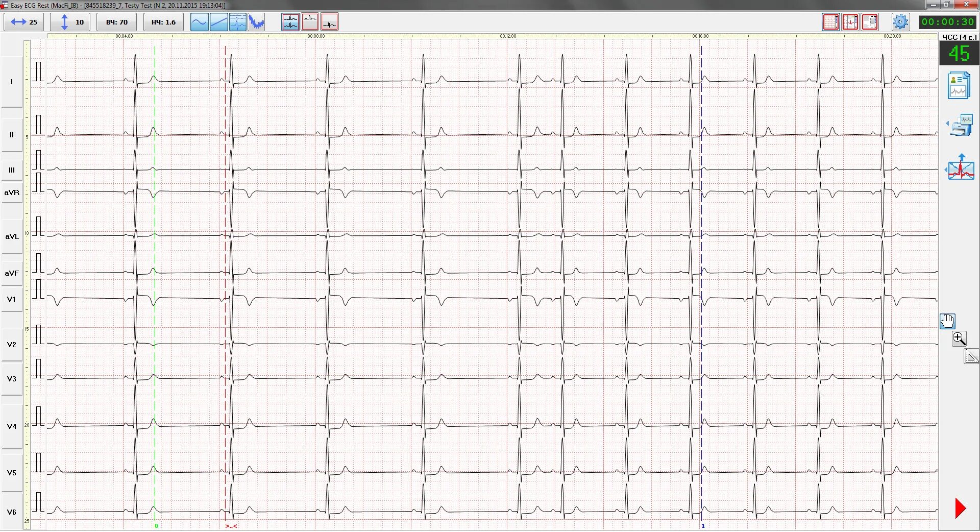Click the 00:00:30 recording timer display
Viewport: 980px width, 532px height.
pyautogui.click(x=948, y=22)
